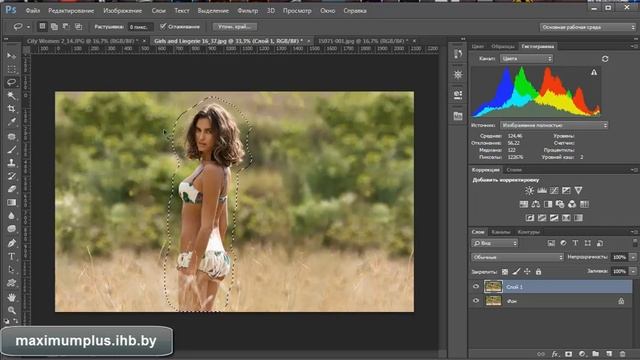
Task: Switch to the Контуры tab
Action: [x=528, y=232]
